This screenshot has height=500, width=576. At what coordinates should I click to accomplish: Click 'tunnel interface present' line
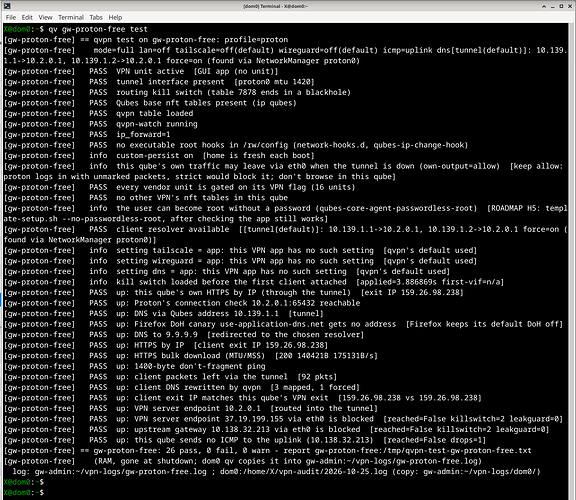click(x=159, y=82)
